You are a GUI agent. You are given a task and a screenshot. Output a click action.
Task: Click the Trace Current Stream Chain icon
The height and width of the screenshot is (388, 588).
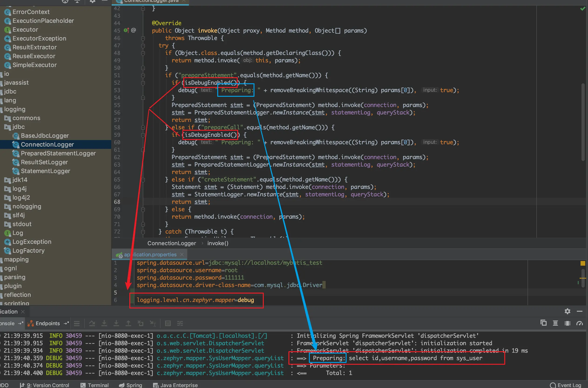coord(180,323)
